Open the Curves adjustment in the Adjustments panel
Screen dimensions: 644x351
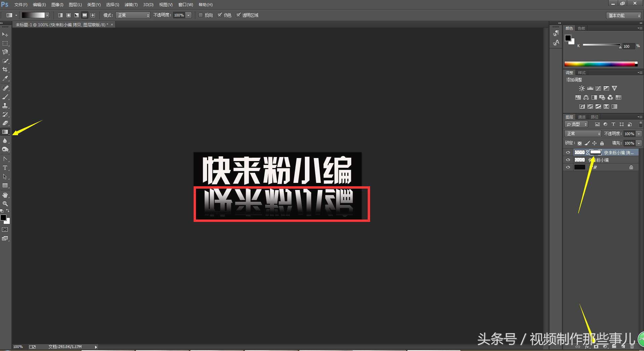click(x=599, y=88)
